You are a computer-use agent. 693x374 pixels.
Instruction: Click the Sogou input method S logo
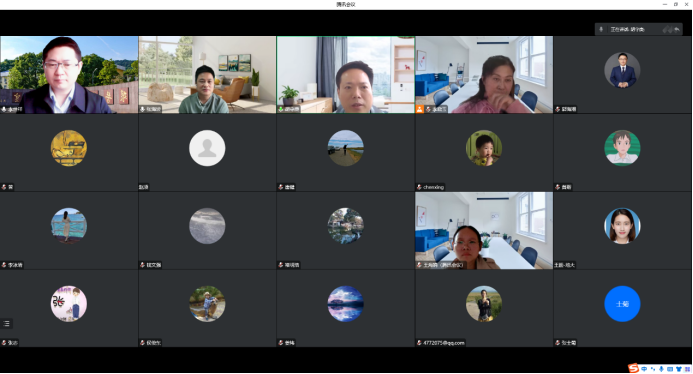click(633, 368)
